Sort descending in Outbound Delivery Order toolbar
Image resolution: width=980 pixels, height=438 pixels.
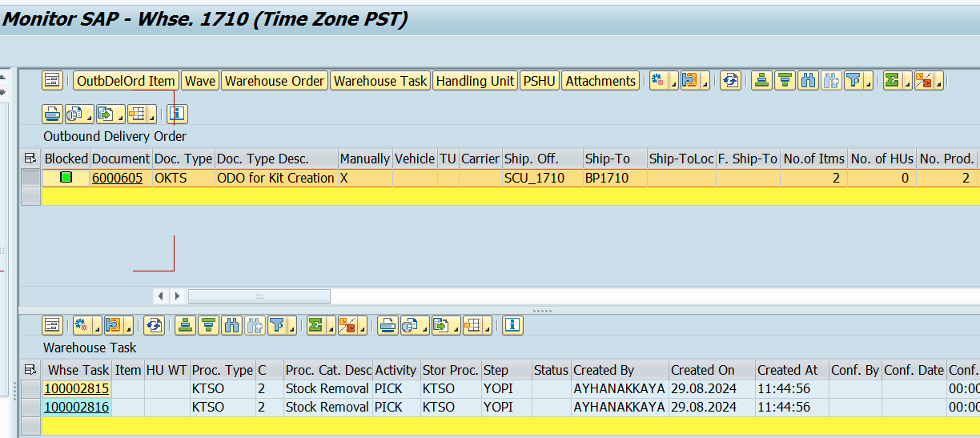785,81
